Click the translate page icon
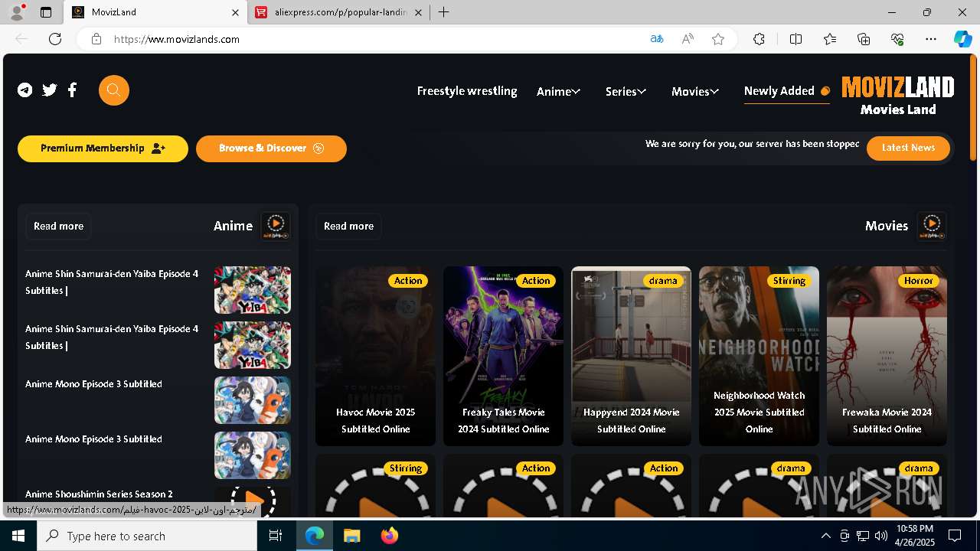 pyautogui.click(x=656, y=39)
